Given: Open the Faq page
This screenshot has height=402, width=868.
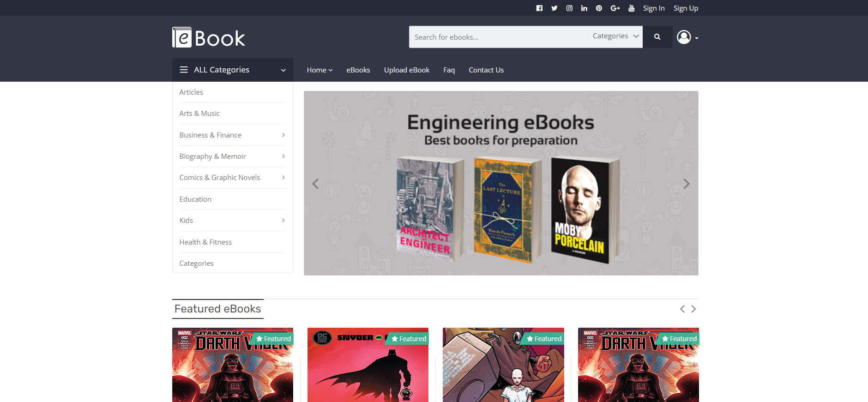Looking at the screenshot, I should pos(449,70).
